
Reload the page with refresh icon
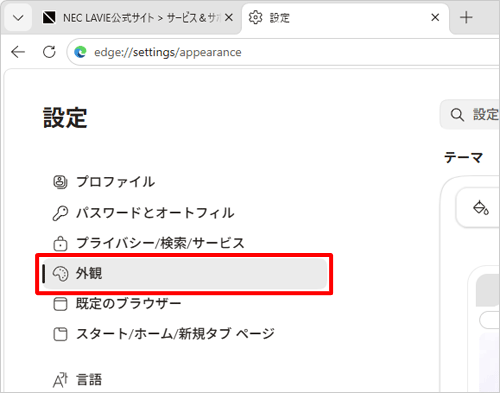[x=49, y=52]
